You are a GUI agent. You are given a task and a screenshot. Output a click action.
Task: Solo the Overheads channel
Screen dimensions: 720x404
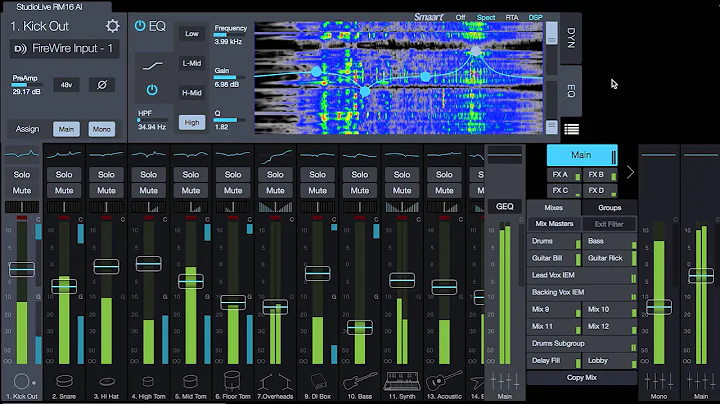coord(275,174)
